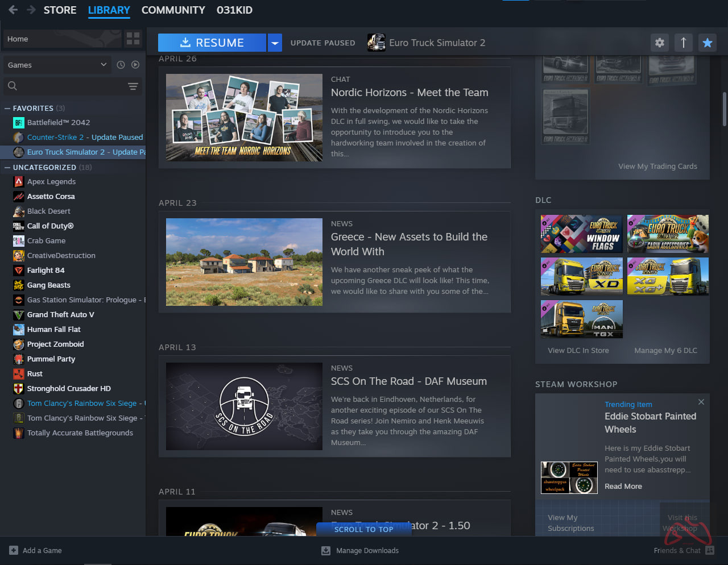
Task: Click the View DLC In Store link
Action: click(x=578, y=350)
